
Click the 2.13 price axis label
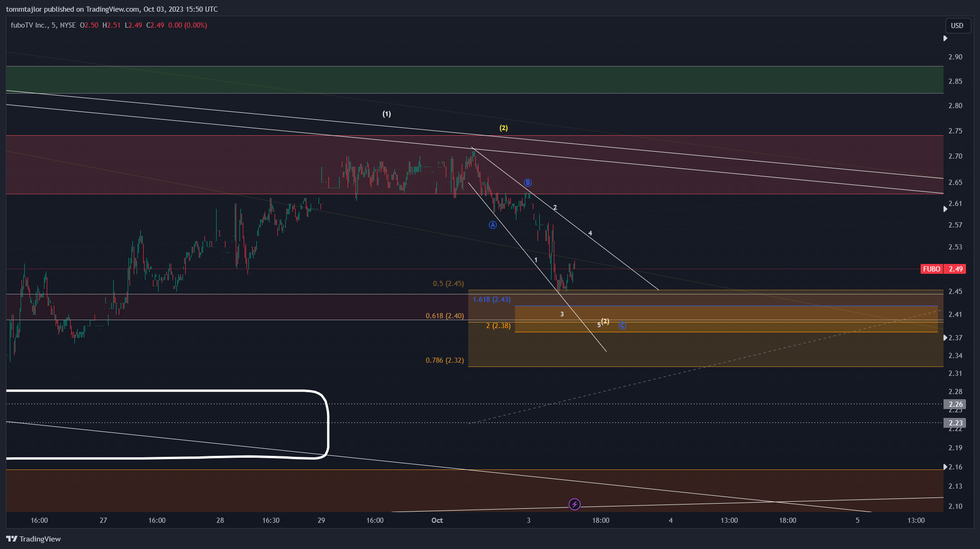(x=955, y=486)
